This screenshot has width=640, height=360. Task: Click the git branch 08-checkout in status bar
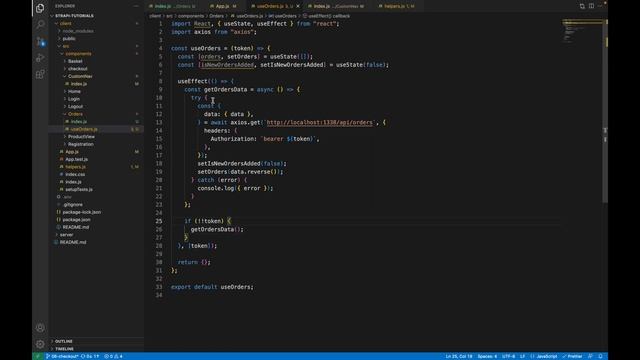pyautogui.click(x=62, y=356)
